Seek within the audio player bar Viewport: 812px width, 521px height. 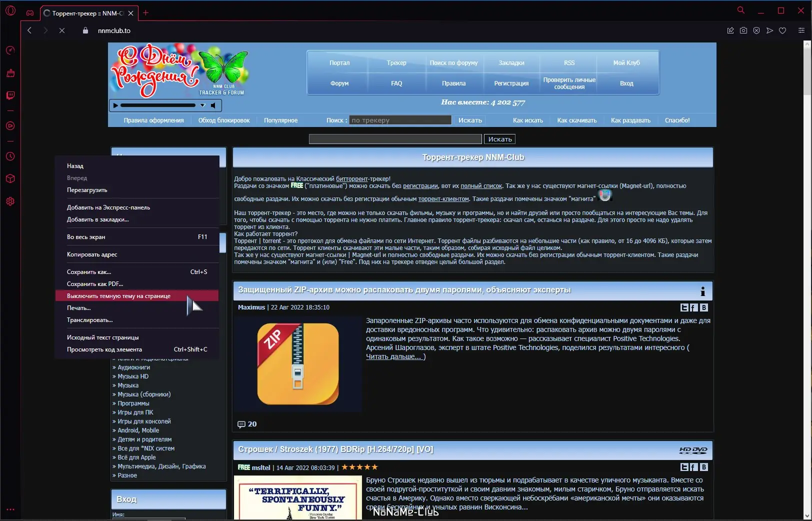(x=158, y=105)
